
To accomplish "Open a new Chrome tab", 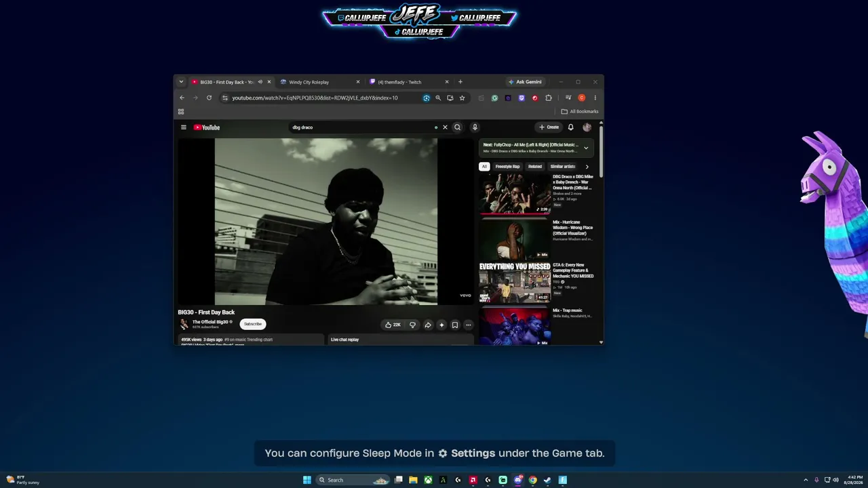I will 460,82.
